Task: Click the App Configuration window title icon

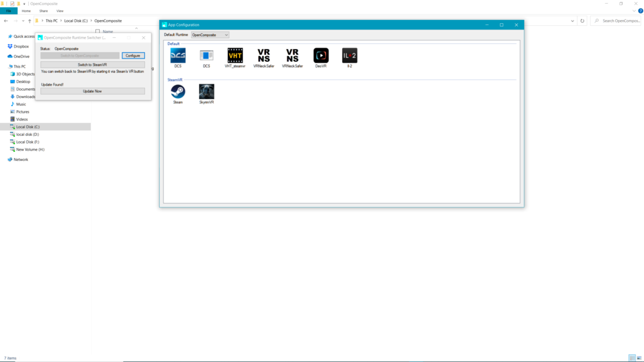Action: (x=164, y=24)
